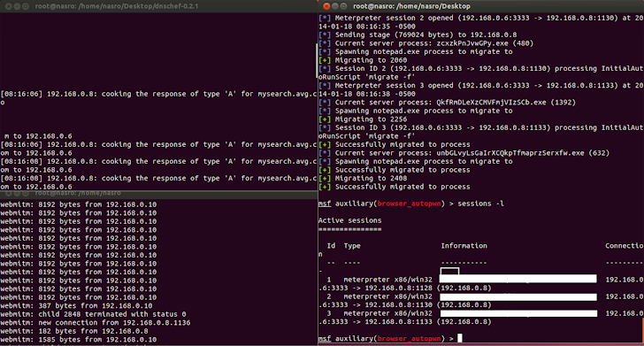Click the 'Type' column header

click(352, 246)
